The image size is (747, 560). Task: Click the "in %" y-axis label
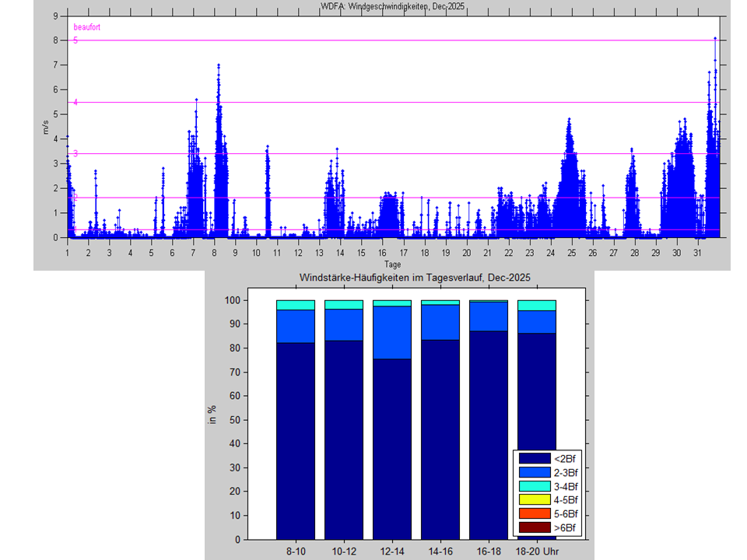[212, 416]
